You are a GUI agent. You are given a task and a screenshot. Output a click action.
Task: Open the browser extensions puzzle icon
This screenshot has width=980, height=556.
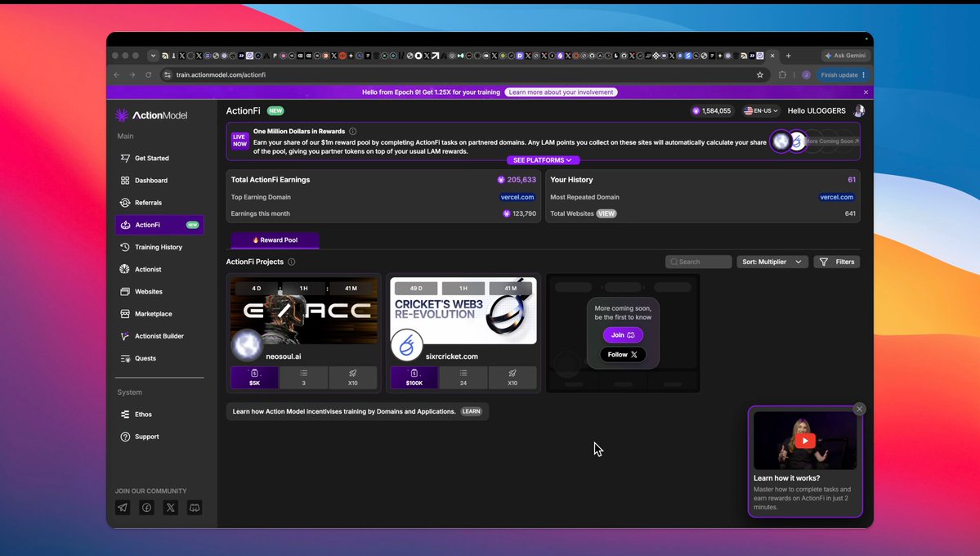tap(782, 75)
